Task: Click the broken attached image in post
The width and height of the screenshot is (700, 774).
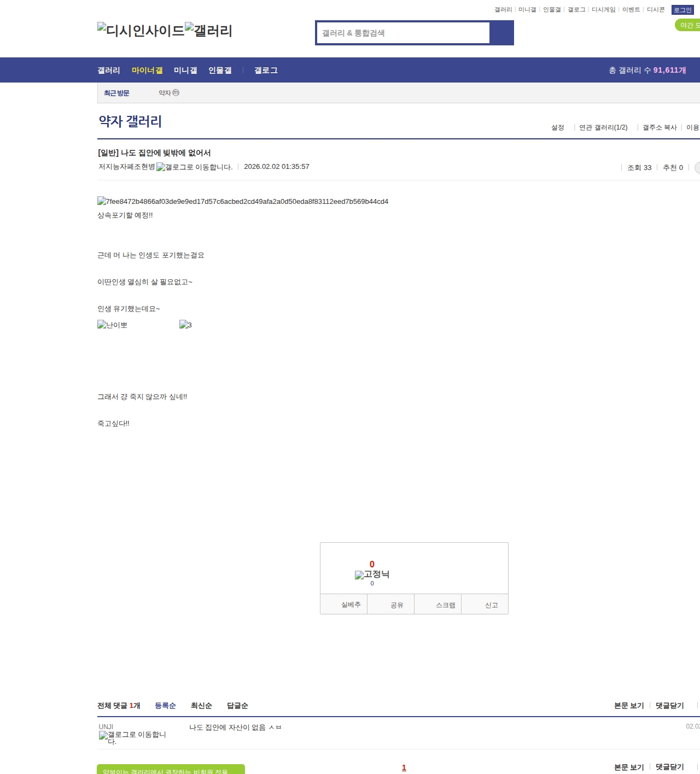Action: 243,202
